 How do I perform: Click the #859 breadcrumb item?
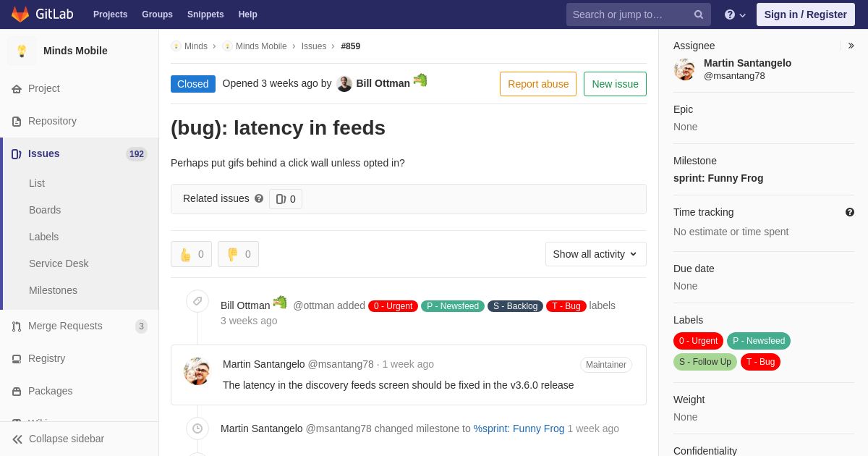[x=351, y=46]
